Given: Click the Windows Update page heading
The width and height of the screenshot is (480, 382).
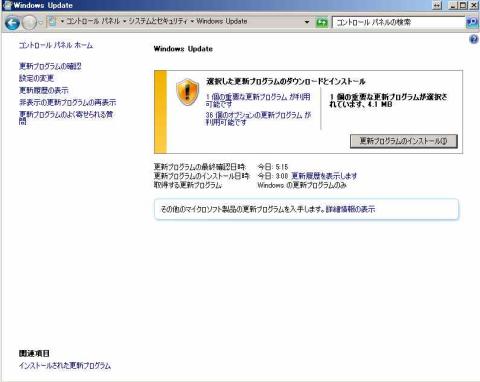Looking at the screenshot, I should tap(183, 49).
